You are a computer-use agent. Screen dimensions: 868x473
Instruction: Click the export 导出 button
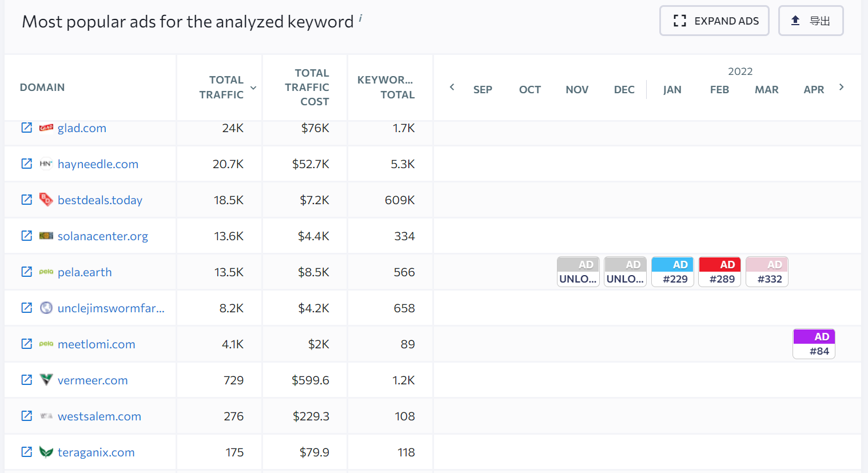point(811,21)
